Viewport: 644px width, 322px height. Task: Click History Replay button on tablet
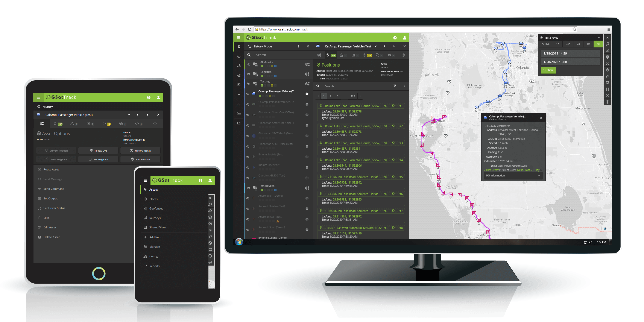pos(140,150)
